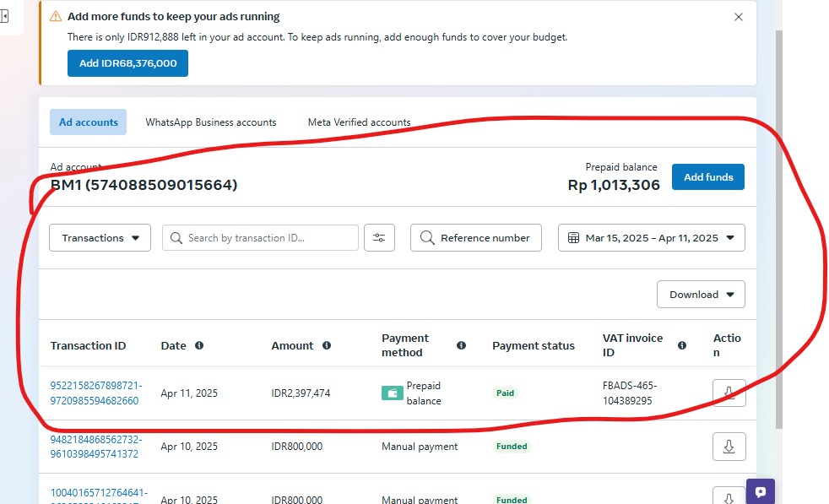Show info for Payment method column
Viewport: 829px width, 504px height.
coord(461,345)
